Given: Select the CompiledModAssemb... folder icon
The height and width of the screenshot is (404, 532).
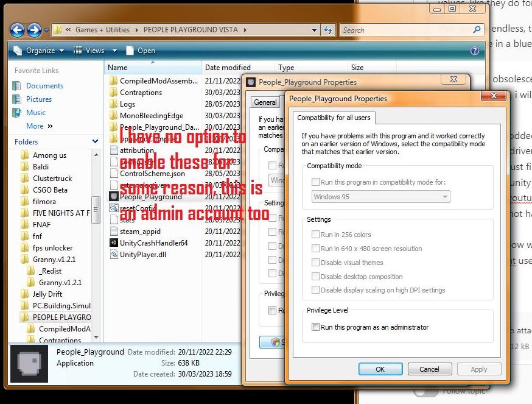Looking at the screenshot, I should click(x=113, y=81).
